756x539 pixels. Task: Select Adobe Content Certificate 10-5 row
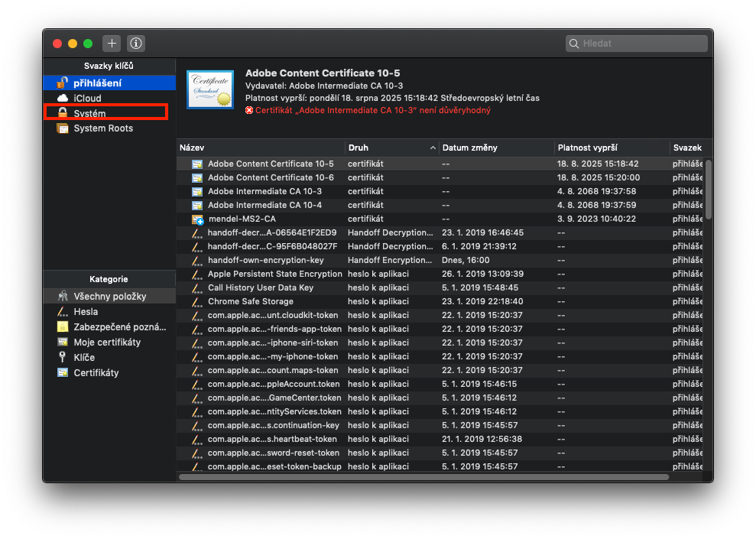coord(440,164)
